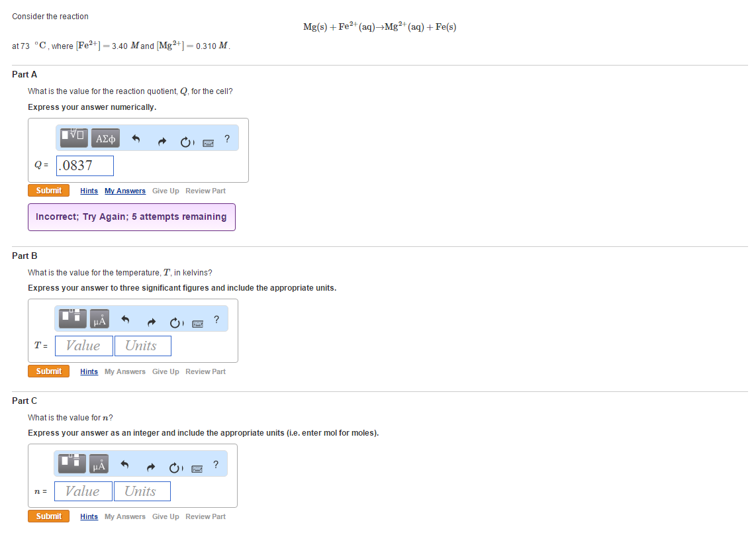The image size is (756, 533).
Task: Click the Value field for n in Part C
Action: point(83,491)
